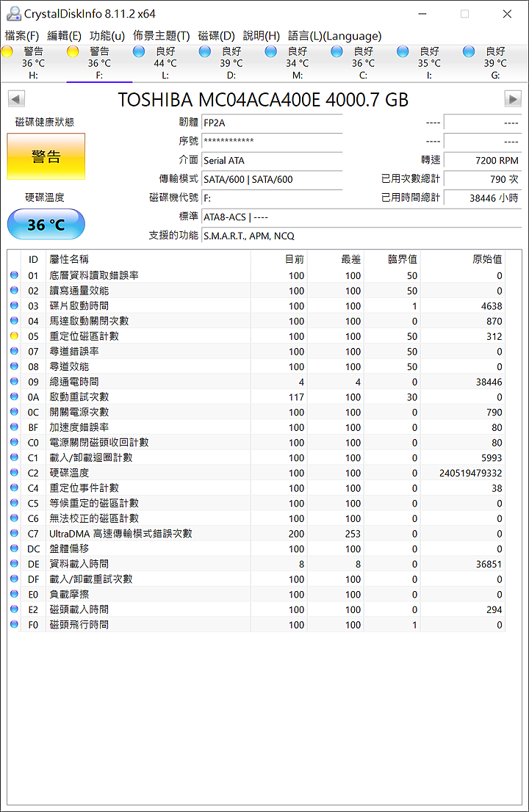Click the status dot for UltraDMA row C7

14,533
